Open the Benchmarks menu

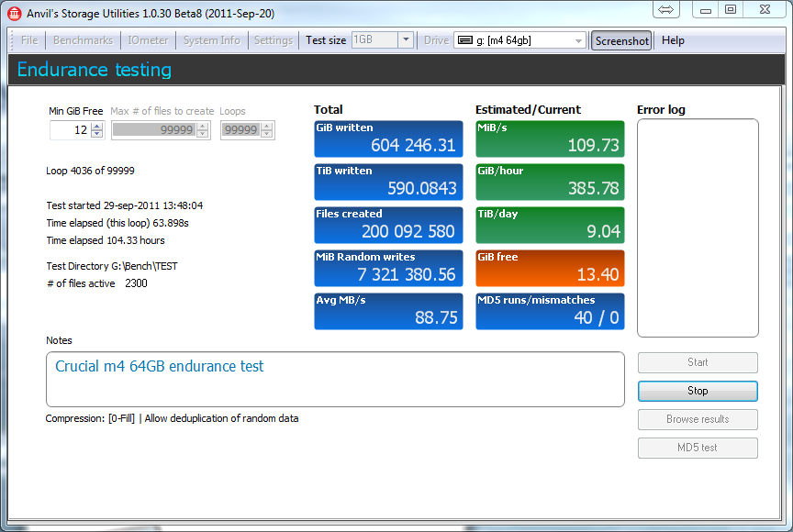tap(83, 40)
